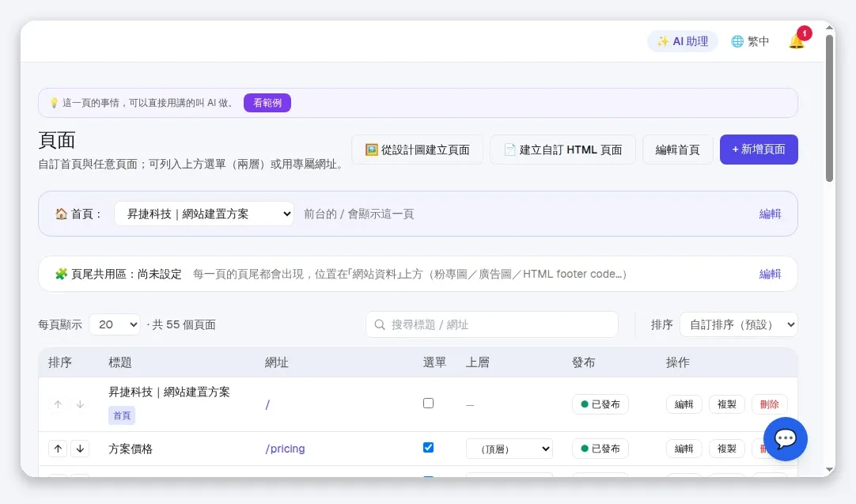Click 已發布 status in 昇捷科技 row

pos(600,404)
